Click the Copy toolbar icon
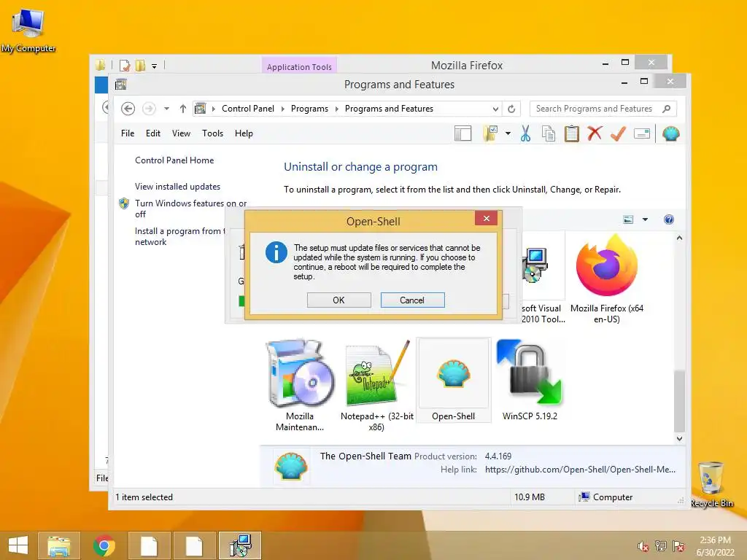Image resolution: width=747 pixels, height=560 pixels. coord(549,134)
